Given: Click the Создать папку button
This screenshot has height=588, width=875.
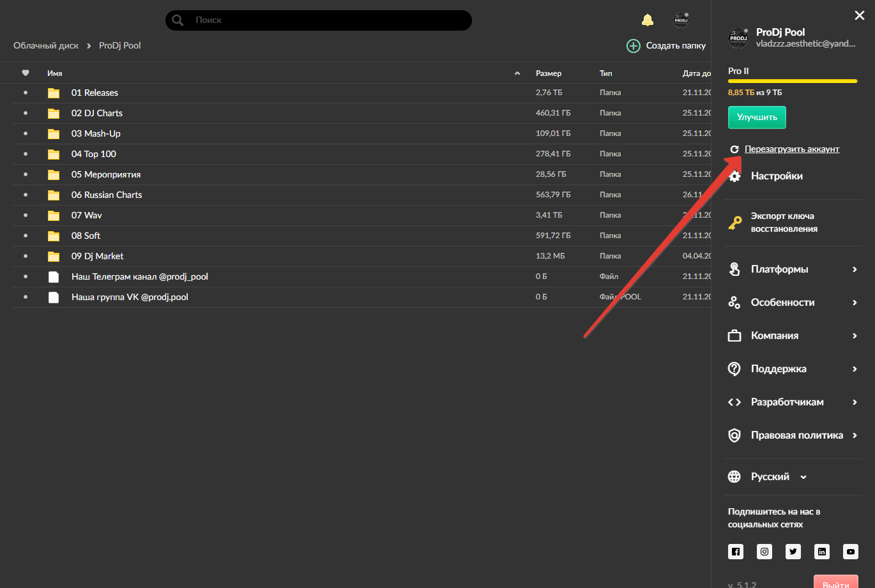Looking at the screenshot, I should 666,45.
